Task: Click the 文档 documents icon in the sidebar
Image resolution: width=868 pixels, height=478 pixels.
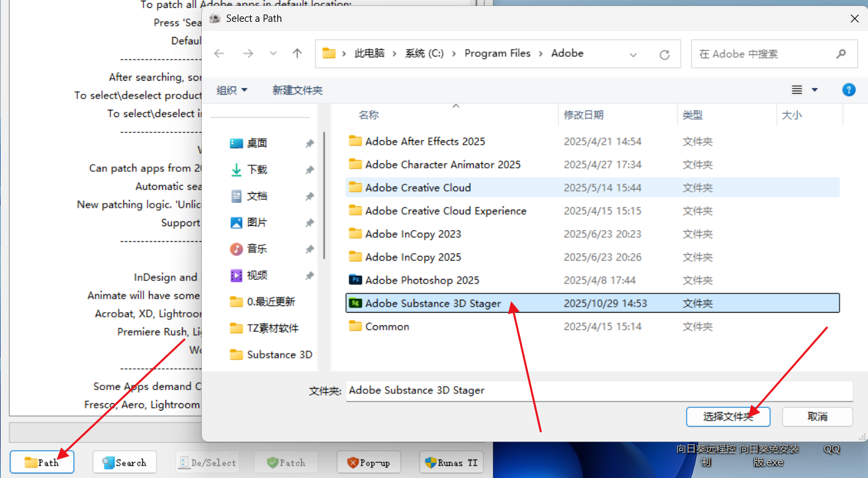Action: 236,196
